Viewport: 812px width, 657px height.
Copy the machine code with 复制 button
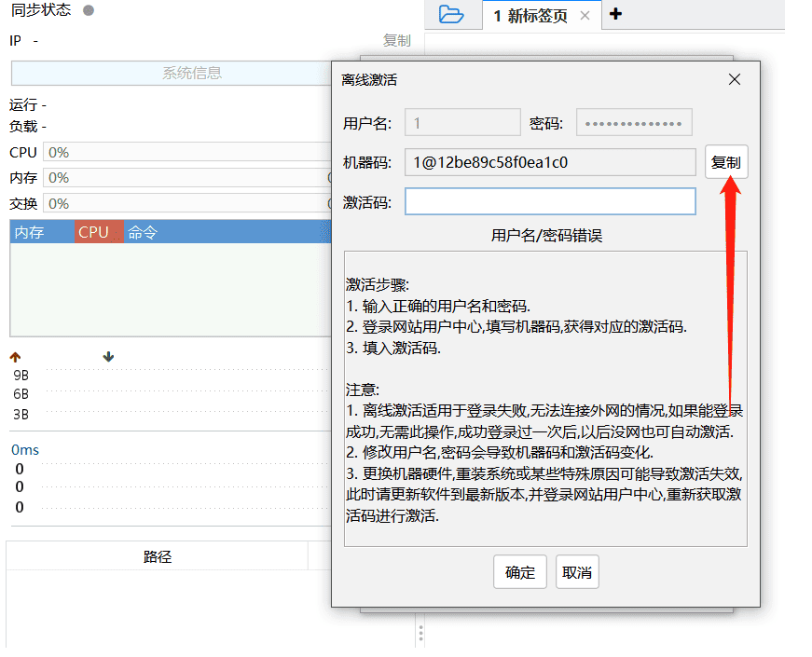click(726, 162)
